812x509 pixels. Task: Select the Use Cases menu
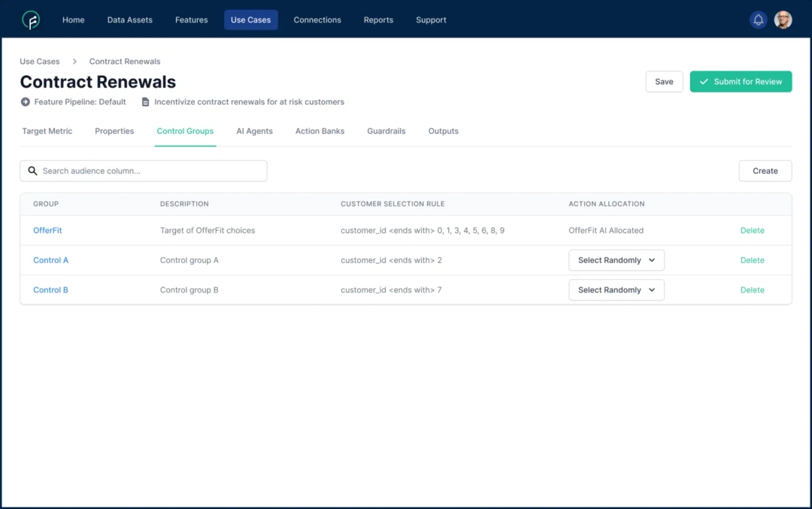point(250,20)
